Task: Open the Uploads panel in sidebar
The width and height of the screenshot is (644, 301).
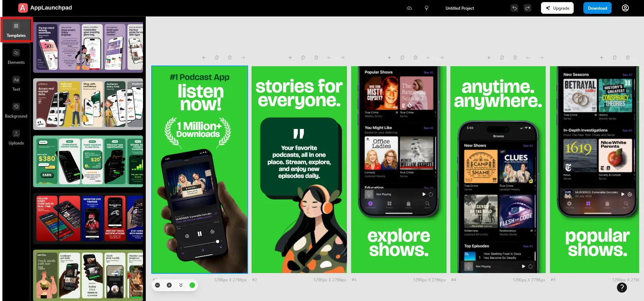Action: point(16,138)
